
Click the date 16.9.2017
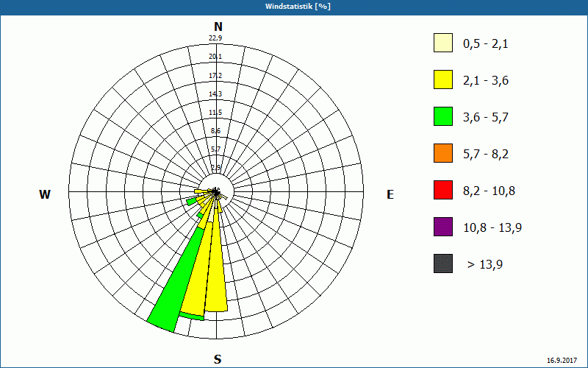click(x=562, y=361)
